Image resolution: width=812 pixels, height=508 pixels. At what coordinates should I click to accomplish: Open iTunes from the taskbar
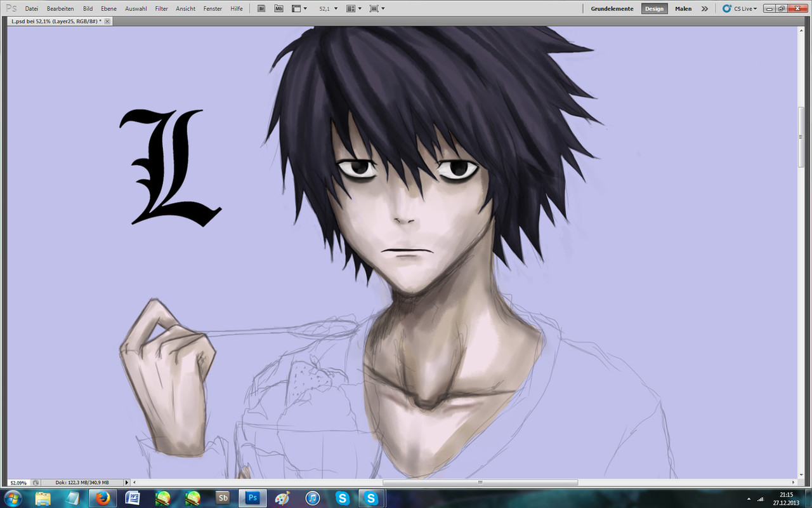point(312,498)
